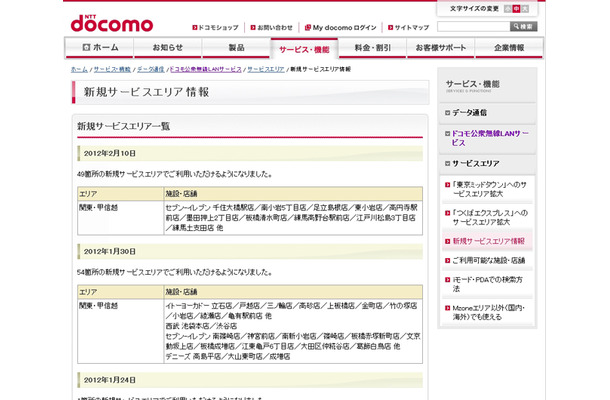Click the 2012年1月24日 date heading

tap(110, 380)
